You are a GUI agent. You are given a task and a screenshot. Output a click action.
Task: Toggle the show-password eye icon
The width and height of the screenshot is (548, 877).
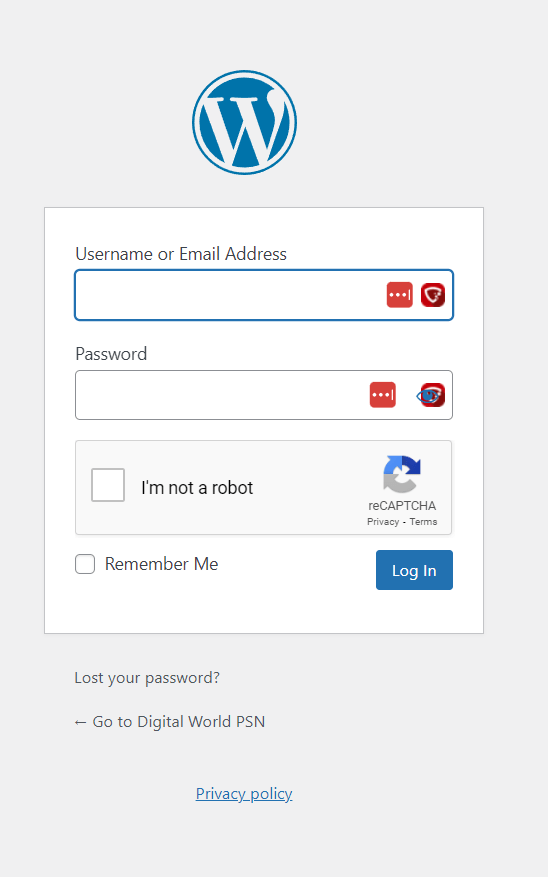coord(429,395)
